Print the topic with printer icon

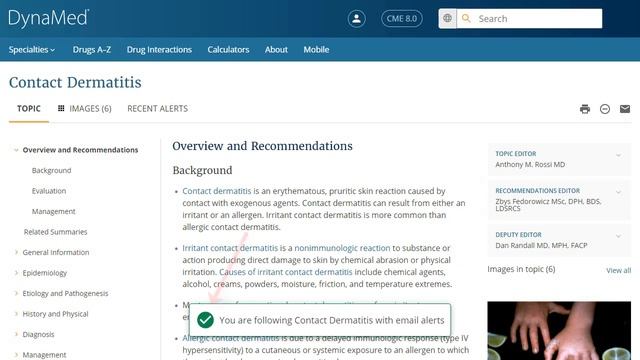click(585, 109)
